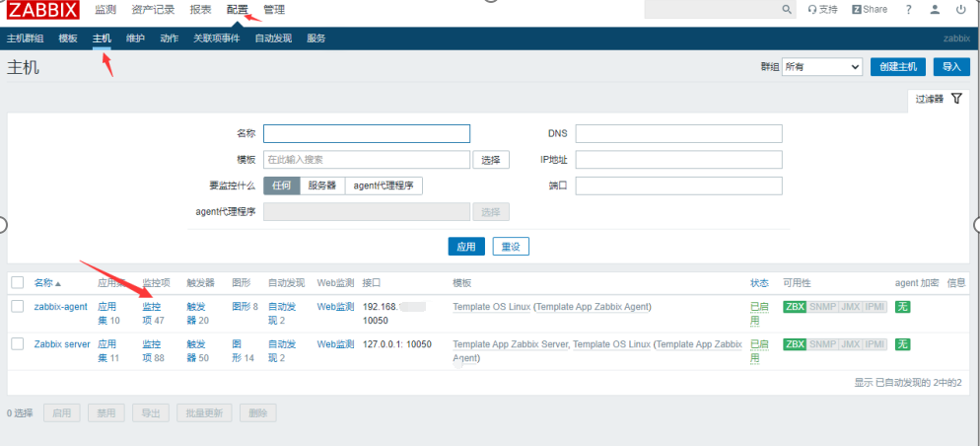Viewport: 980px width, 446px height.
Task: Select '任何' monitored-by option
Action: click(282, 186)
